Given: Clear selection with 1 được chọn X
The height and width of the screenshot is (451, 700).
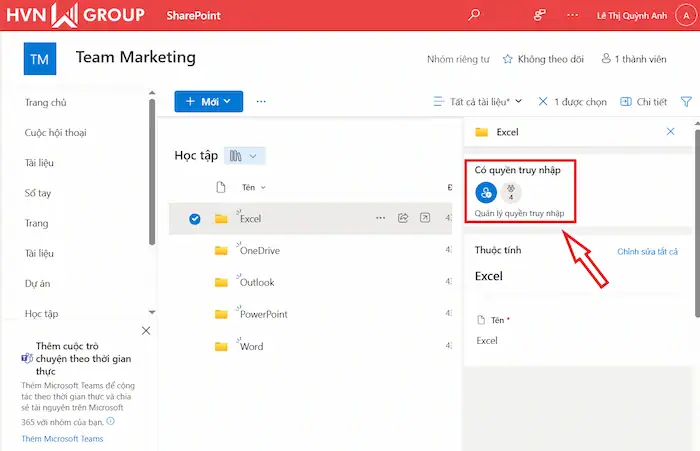Looking at the screenshot, I should click(543, 101).
